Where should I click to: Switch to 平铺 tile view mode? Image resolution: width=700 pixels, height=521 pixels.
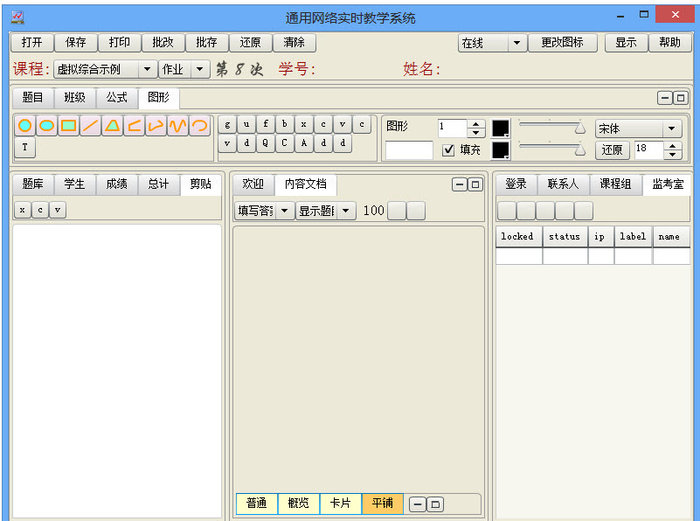(x=381, y=504)
